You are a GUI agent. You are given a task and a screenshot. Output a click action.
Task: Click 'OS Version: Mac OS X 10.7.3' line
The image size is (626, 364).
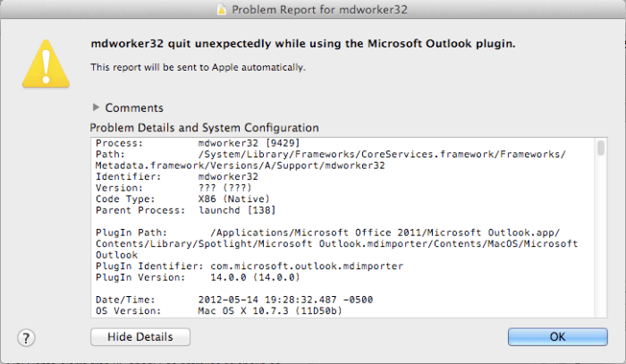pyautogui.click(x=219, y=311)
